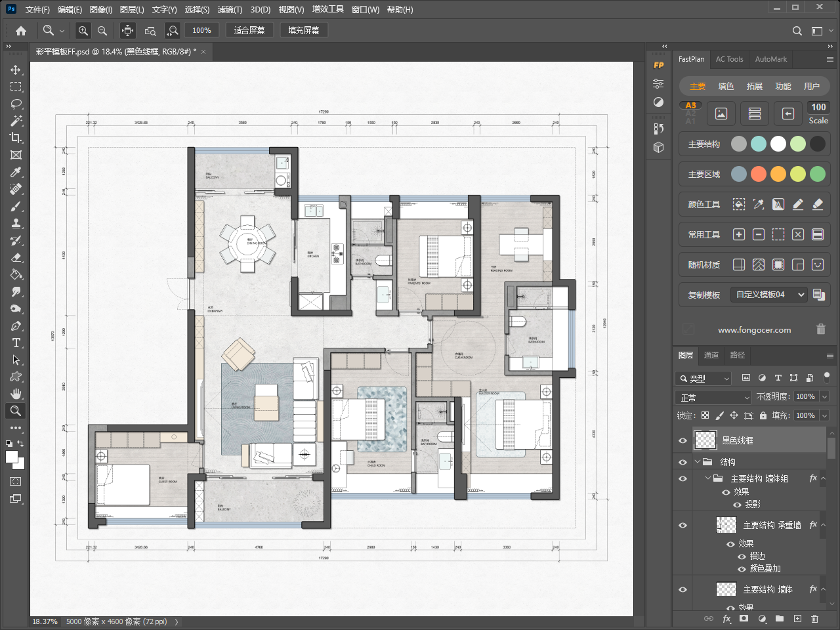The image size is (840, 630).
Task: Hide the 黑色线框 layer
Action: pos(682,440)
